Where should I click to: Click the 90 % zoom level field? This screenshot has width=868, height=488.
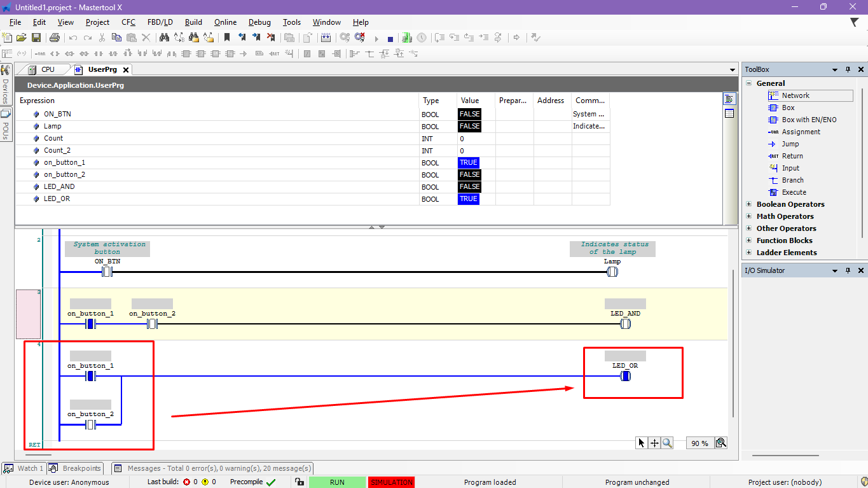pos(699,443)
